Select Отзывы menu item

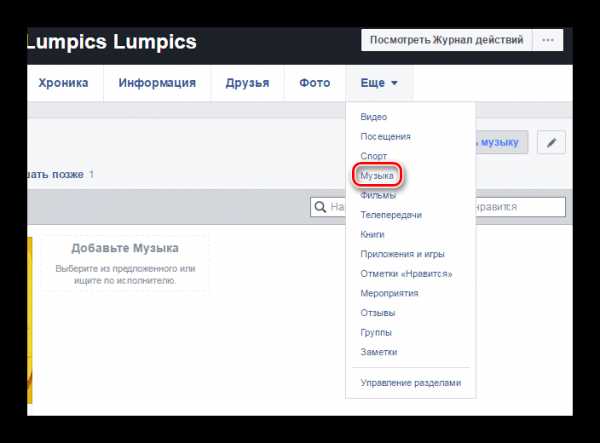click(x=378, y=313)
